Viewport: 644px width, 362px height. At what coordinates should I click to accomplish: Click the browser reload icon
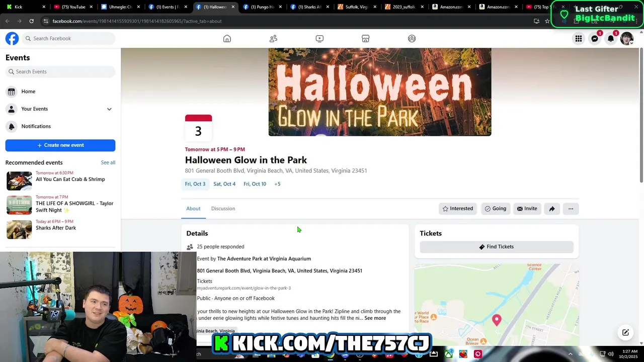point(31,21)
